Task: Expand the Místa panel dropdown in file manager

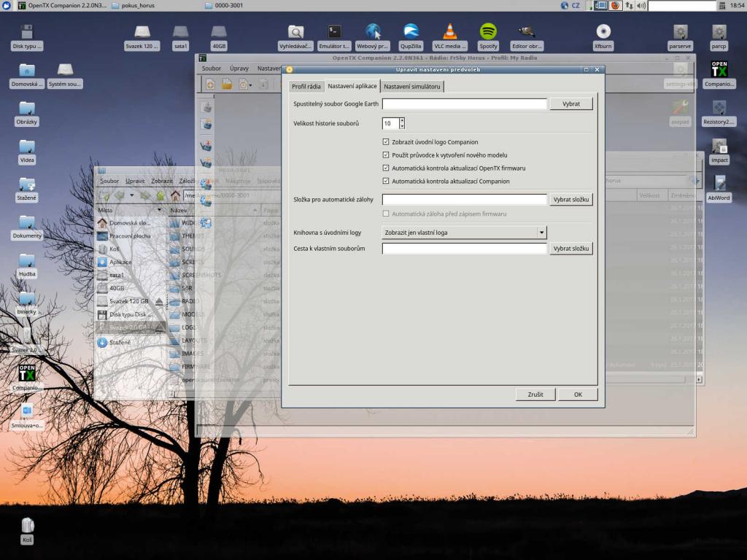Action: pos(159,210)
